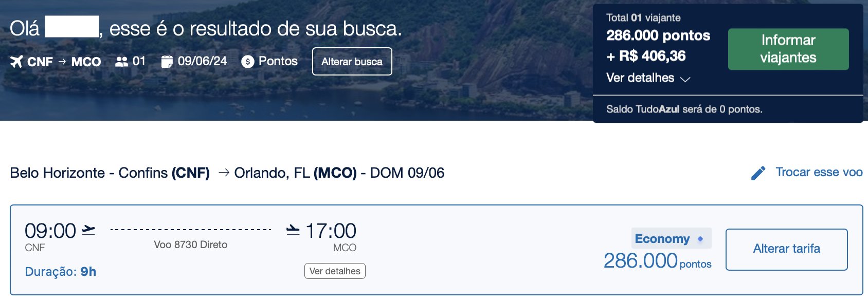Image resolution: width=868 pixels, height=301 pixels.
Task: Click the Voo 8730 Direto label
Action: pos(191,245)
